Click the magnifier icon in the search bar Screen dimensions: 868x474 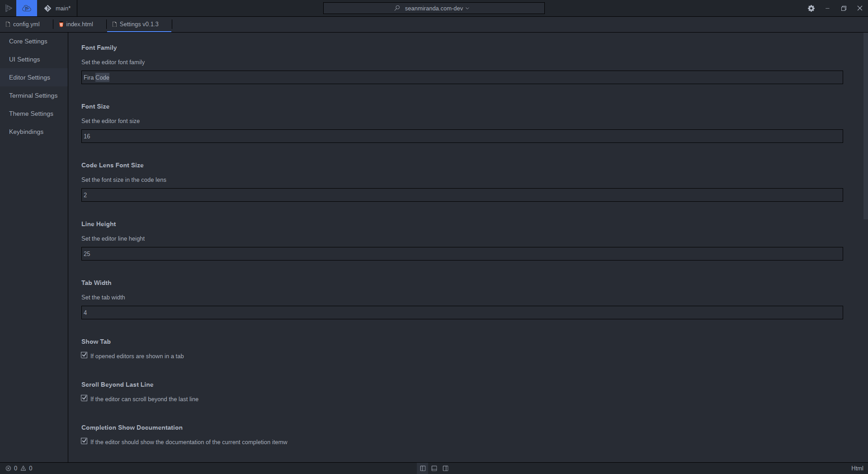396,8
